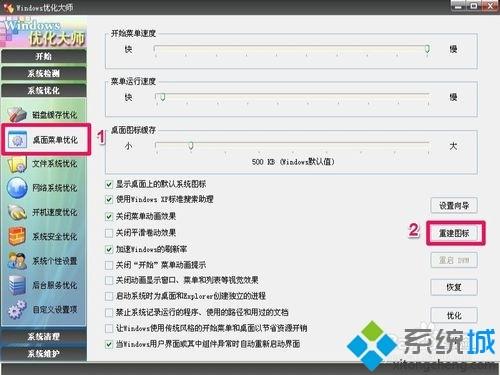Click the 自定义设置项 gears icon
This screenshot has height=375, width=500.
[x=17, y=309]
